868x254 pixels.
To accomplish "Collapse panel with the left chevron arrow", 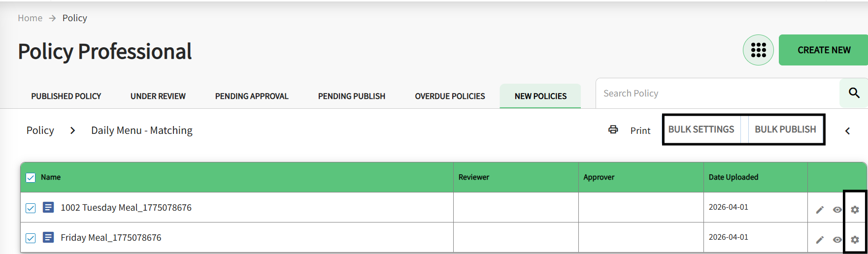I will (847, 131).
